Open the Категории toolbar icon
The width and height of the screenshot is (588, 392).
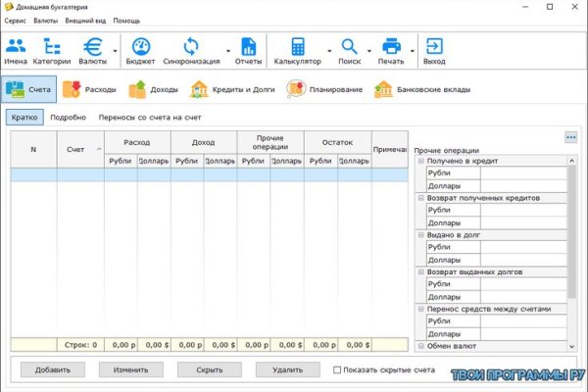coord(52,47)
